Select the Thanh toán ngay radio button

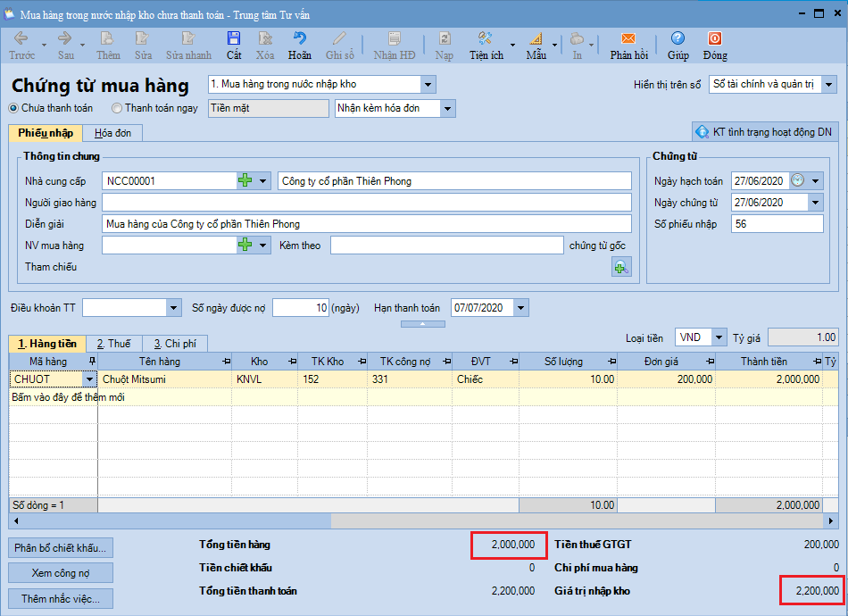(117, 108)
